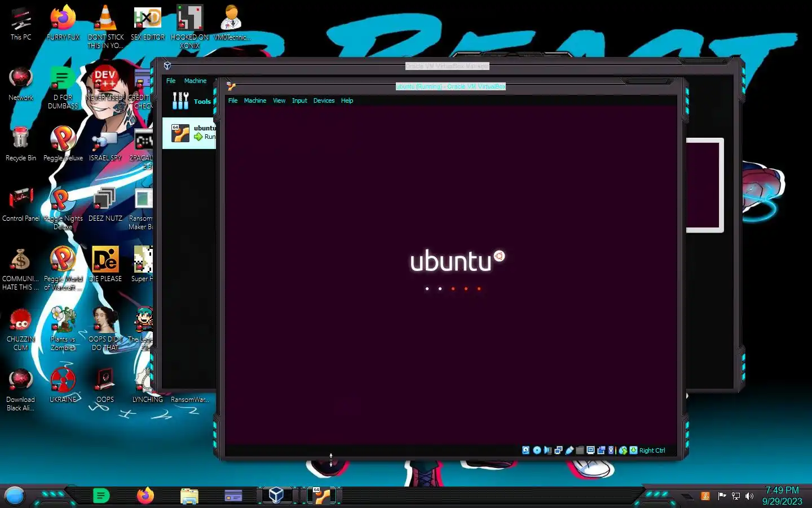Select Network desktop icon
812x508 pixels.
(x=21, y=84)
